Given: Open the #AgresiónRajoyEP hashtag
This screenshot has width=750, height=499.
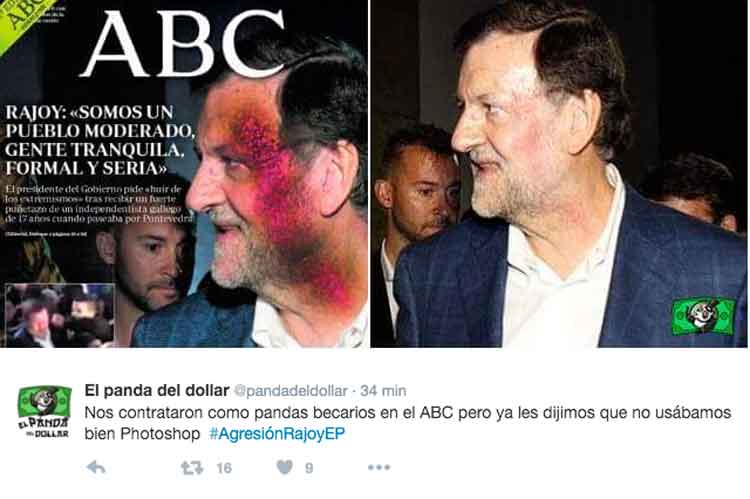Looking at the screenshot, I should [x=277, y=434].
